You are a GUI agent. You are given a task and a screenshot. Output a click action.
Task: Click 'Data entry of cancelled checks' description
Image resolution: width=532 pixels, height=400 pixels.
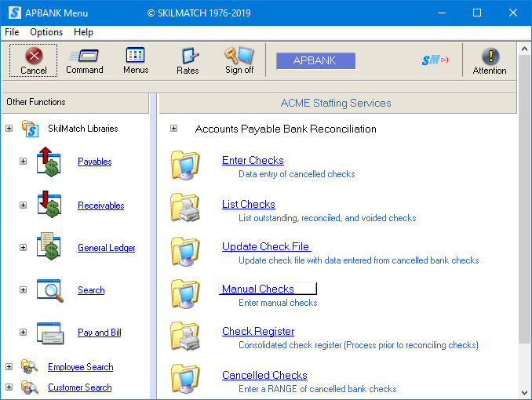pyautogui.click(x=297, y=174)
